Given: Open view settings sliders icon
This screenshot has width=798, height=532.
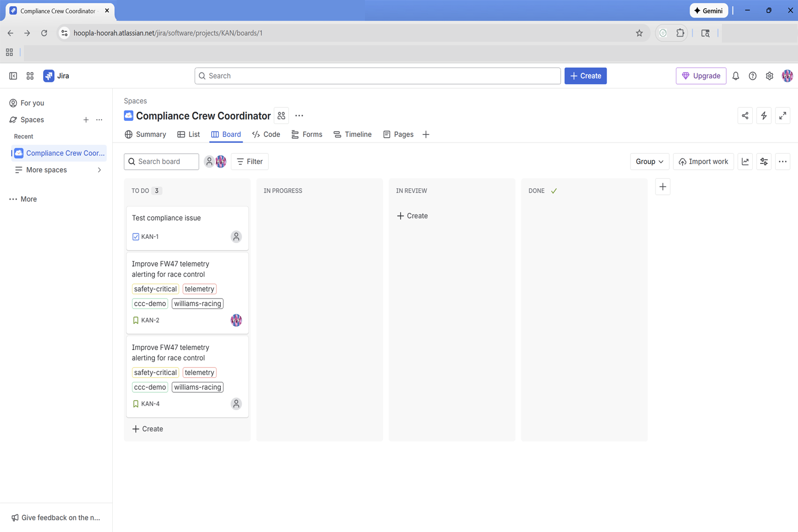Looking at the screenshot, I should 764,162.
